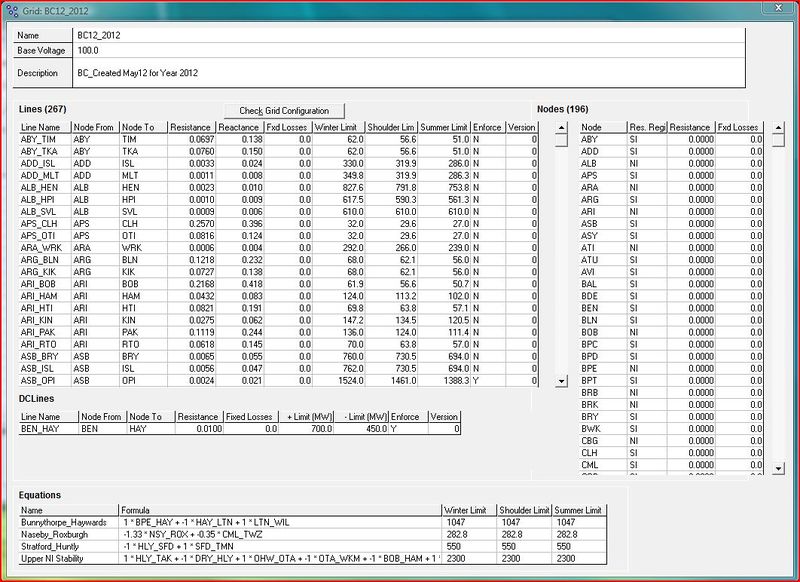Viewport: 800px width, 582px height.
Task: Click the Enforce Y cell for ASB_OPI
Action: pyautogui.click(x=488, y=381)
